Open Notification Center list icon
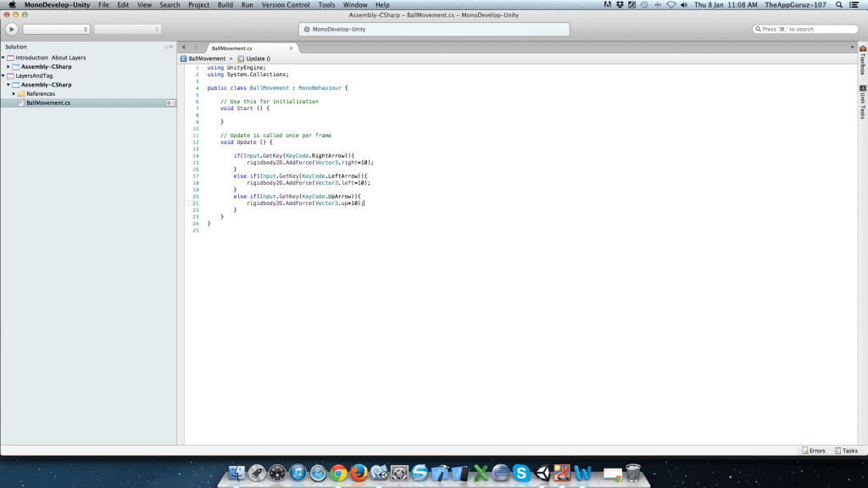 pos(854,5)
